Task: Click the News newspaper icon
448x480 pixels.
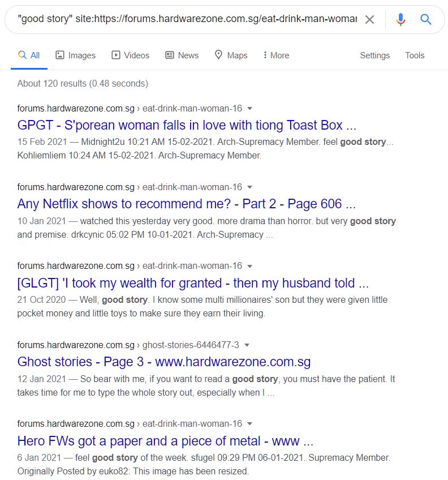Action: [170, 55]
